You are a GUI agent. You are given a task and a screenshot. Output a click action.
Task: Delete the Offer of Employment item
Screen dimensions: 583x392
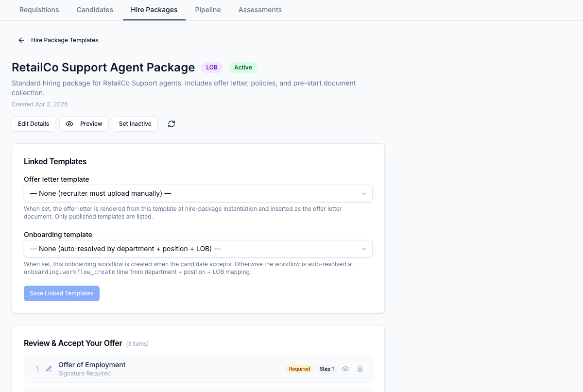point(360,369)
